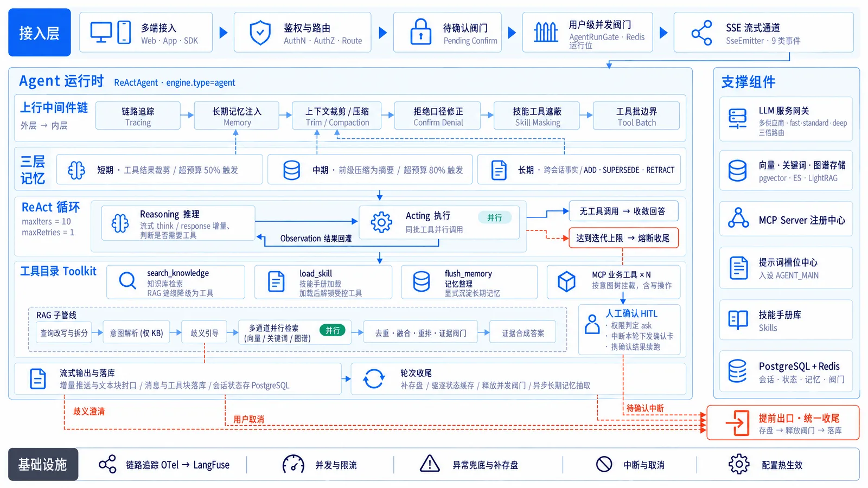
Task: Click the document icon beside 提示词槽位中心
Action: (738, 268)
